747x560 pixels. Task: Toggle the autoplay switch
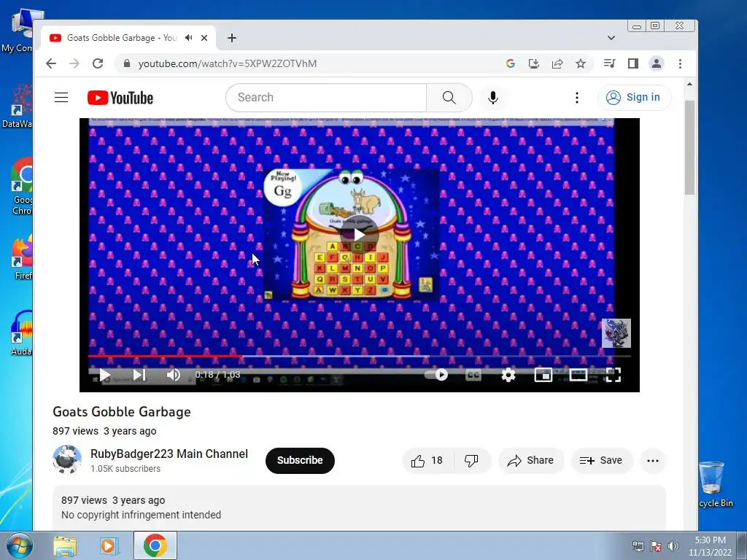coord(437,375)
